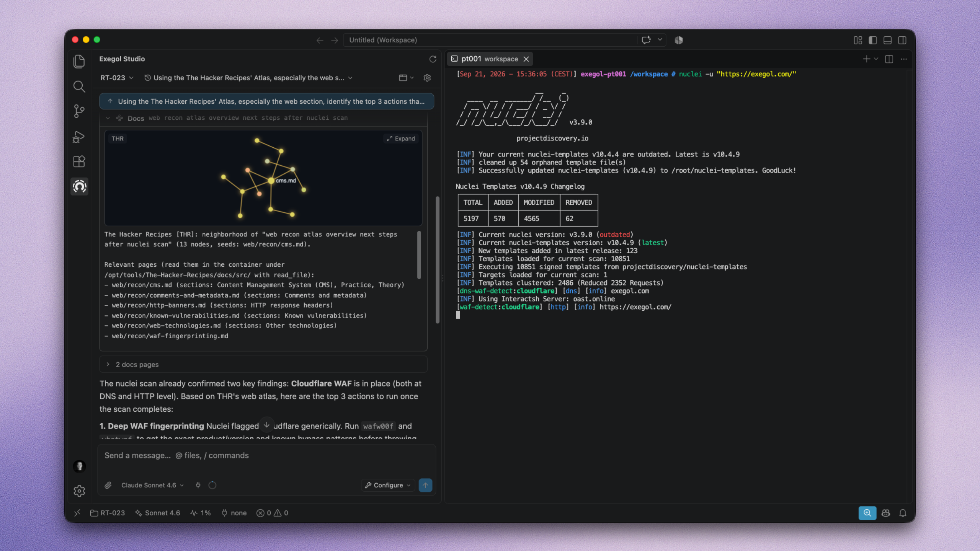Click the chat panel vertical scrollbar
The image size is (980, 551).
[x=437, y=260]
